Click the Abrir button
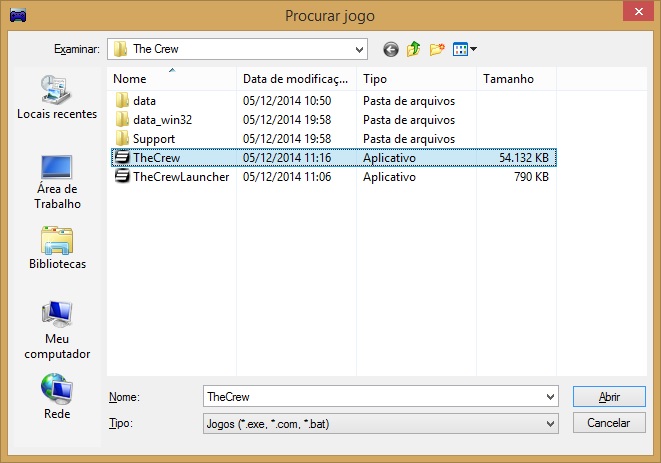The width and height of the screenshot is (661, 463). click(609, 396)
